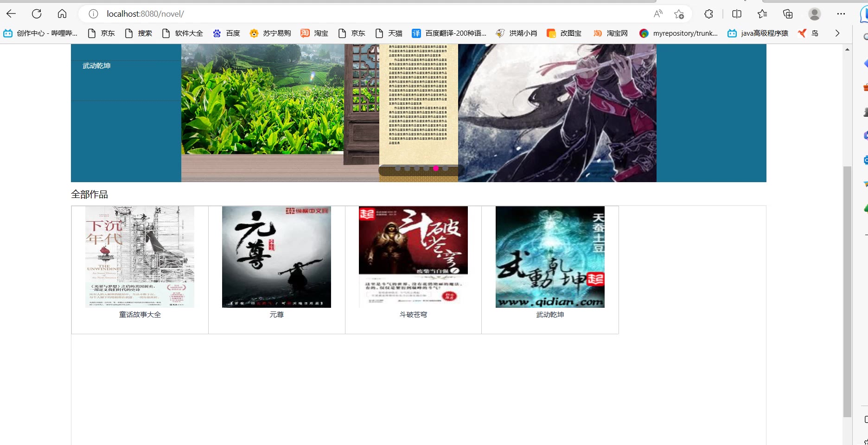Open the 淘宝 bookmark
This screenshot has height=445, width=868.
(314, 33)
